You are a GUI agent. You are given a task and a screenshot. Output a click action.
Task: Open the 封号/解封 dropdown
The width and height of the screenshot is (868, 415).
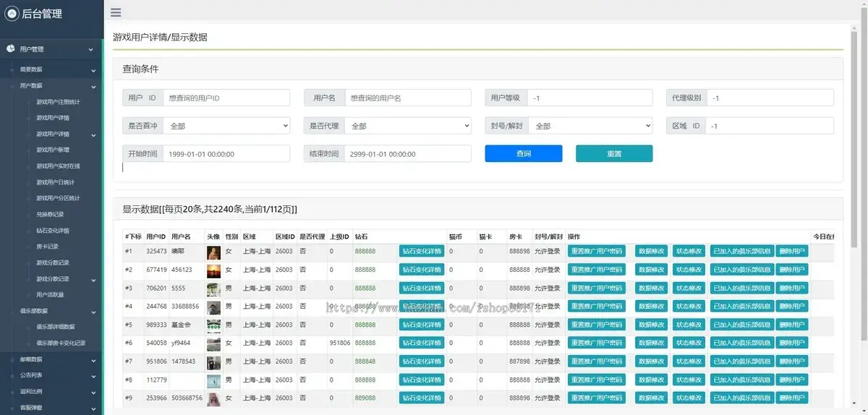coord(590,126)
